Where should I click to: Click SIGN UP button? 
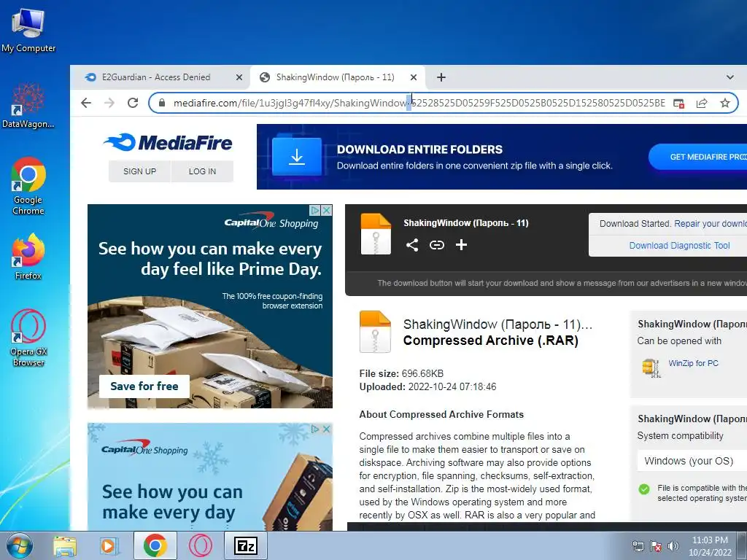[x=139, y=171]
